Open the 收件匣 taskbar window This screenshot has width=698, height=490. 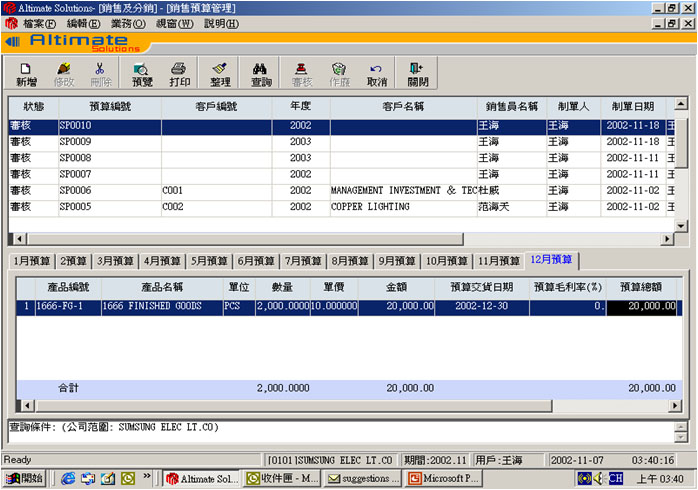pyautogui.click(x=281, y=478)
